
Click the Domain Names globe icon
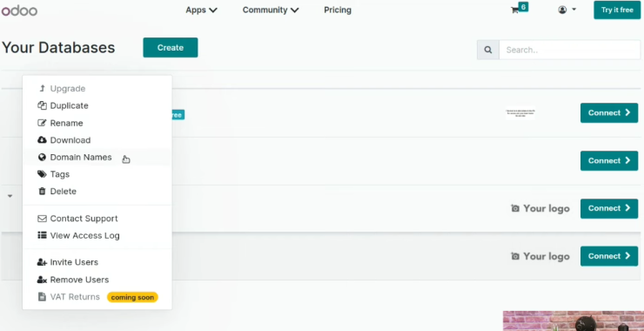(42, 157)
